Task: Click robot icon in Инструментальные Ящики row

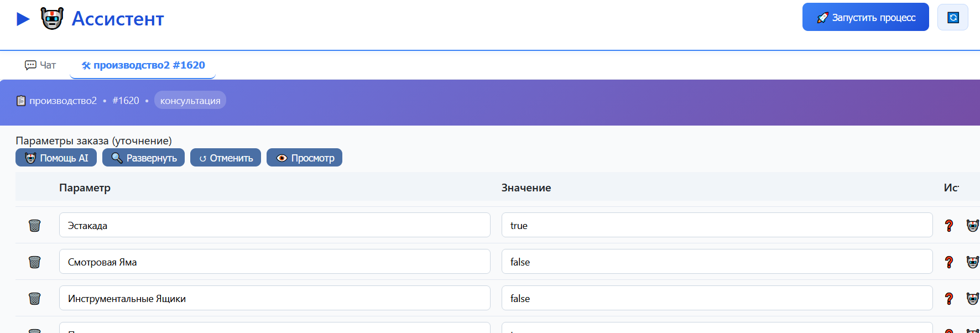Action: click(972, 298)
